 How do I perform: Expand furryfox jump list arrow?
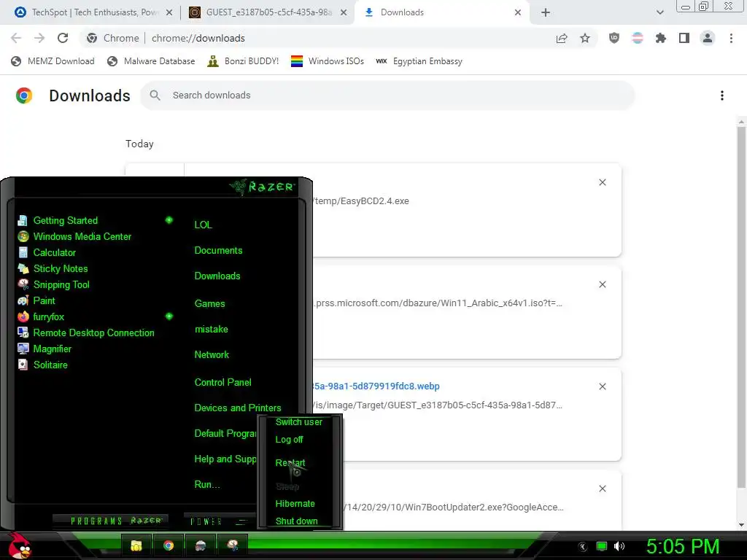pos(169,316)
